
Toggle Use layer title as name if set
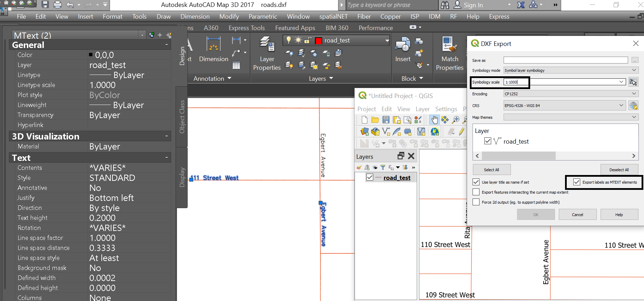[x=476, y=182]
